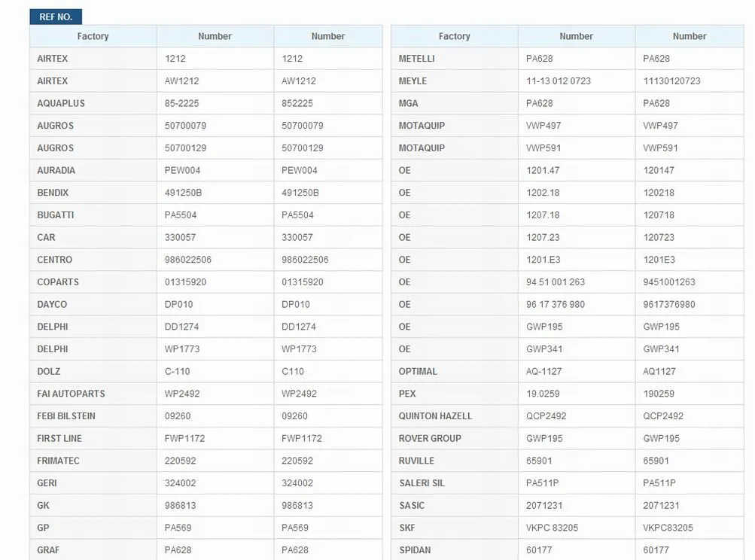Click the right table Factory column header
Screen dimensions: 755x560
pyautogui.click(x=454, y=36)
